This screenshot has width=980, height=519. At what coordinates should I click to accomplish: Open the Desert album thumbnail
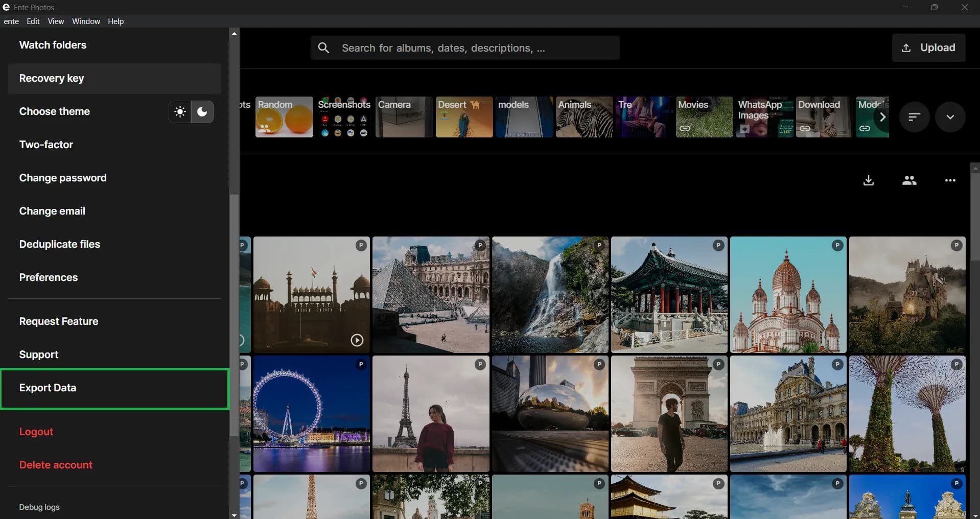[463, 116]
